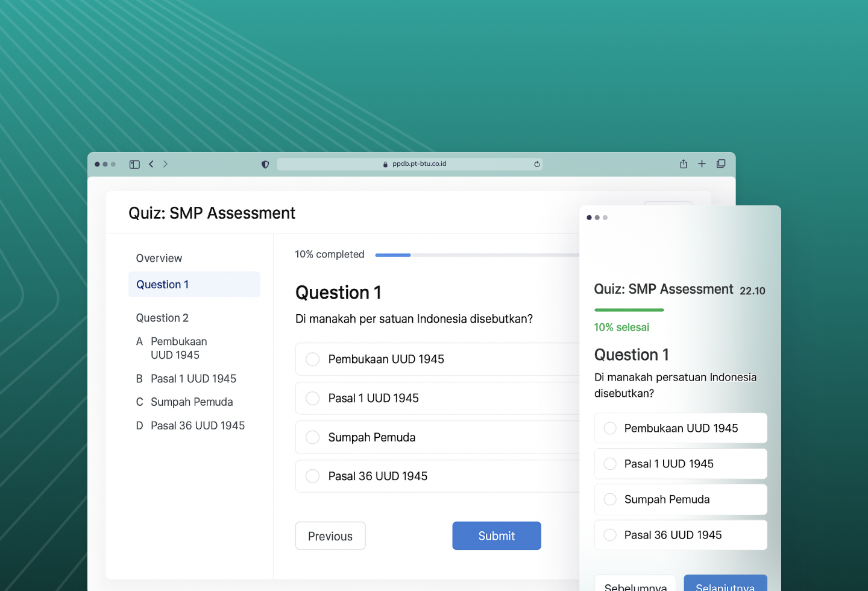Pick Pasal 1 UUD 1945 in mobile panel
Viewport: 868px width, 591px height.
(681, 464)
